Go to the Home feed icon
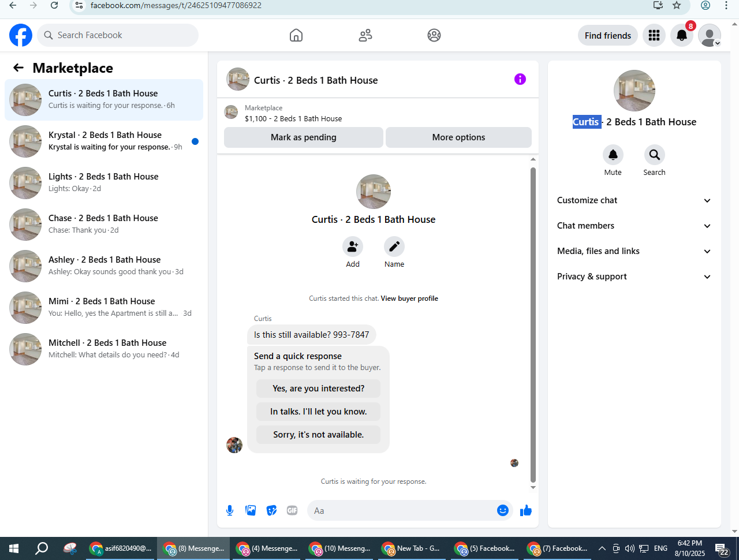This screenshot has width=739, height=560. (x=296, y=35)
